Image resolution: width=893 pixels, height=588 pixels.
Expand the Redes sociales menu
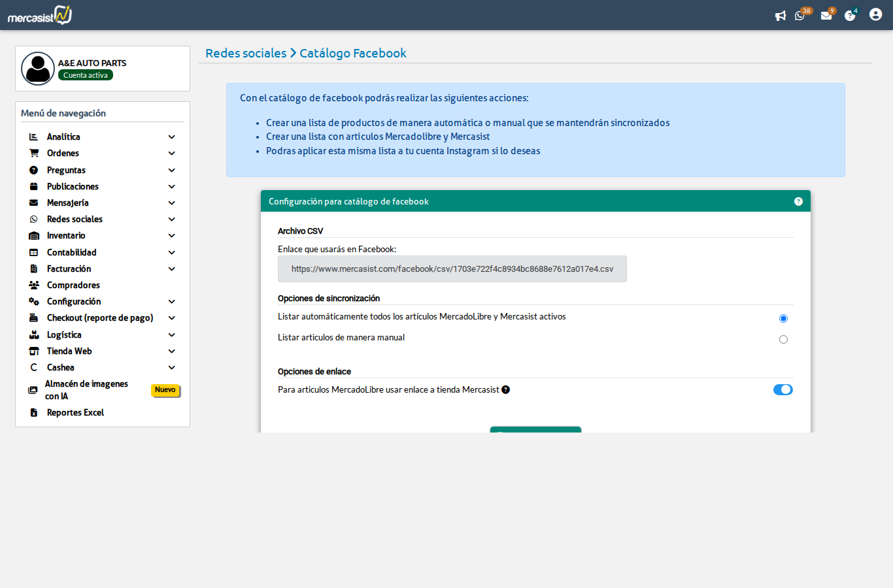click(75, 219)
